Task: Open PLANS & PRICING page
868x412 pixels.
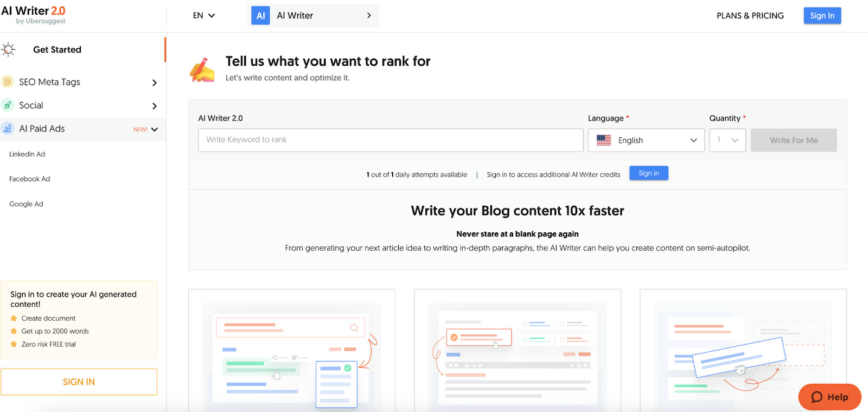Action: click(750, 16)
